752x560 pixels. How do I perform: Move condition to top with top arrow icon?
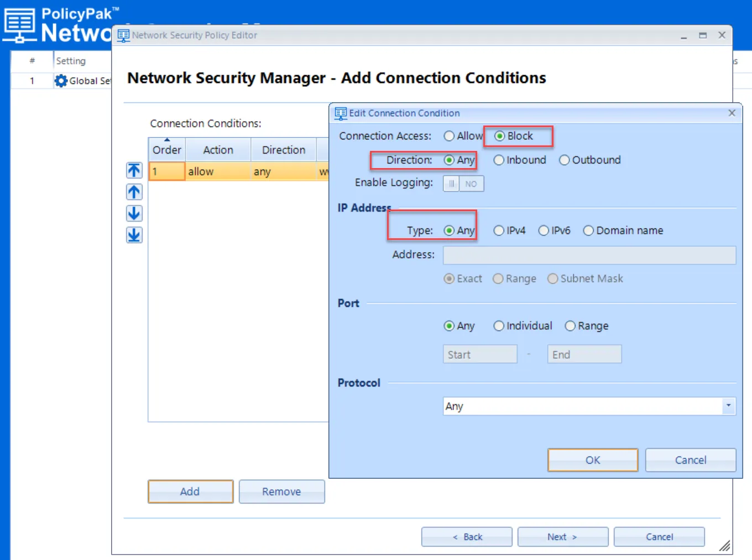pos(134,170)
